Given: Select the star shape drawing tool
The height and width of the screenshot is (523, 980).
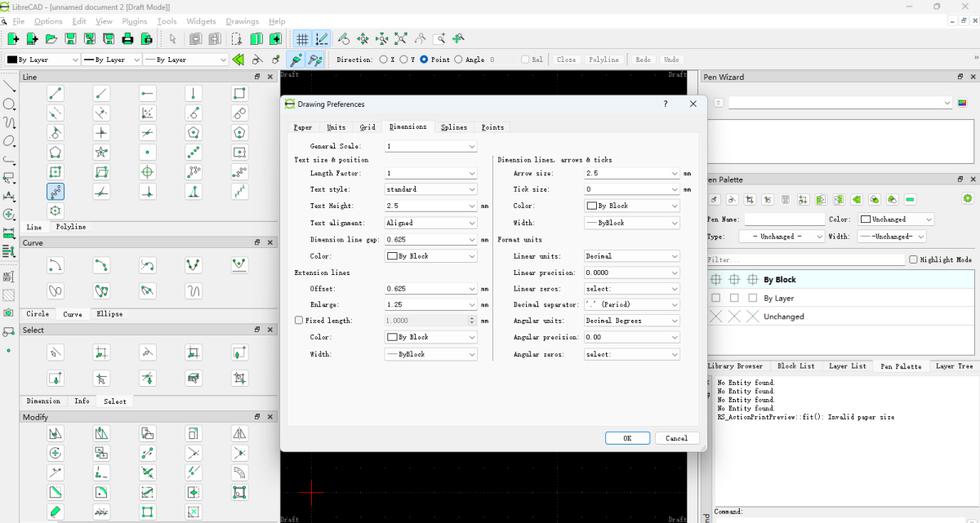Looking at the screenshot, I should 101,152.
